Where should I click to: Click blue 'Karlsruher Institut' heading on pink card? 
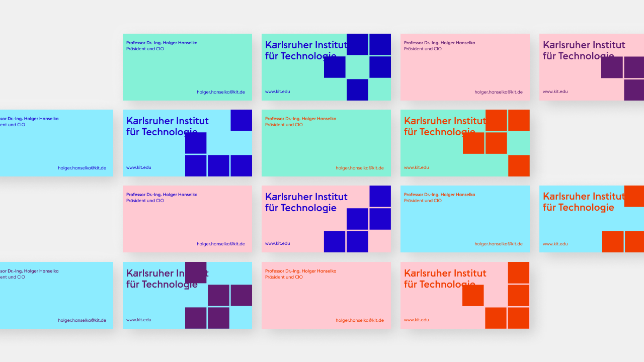pos(306,197)
